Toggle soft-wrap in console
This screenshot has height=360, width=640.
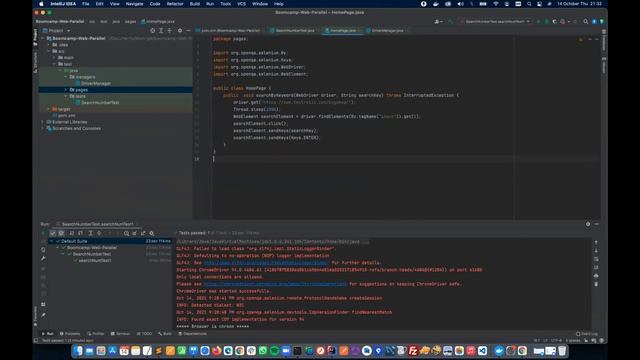click(x=596, y=259)
